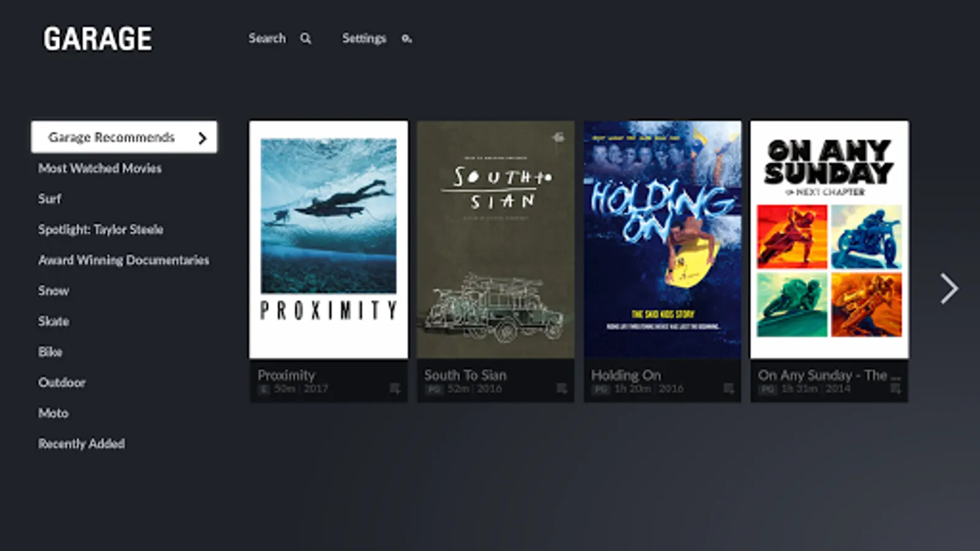This screenshot has height=551, width=980.
Task: Browse the Moto category
Action: tap(53, 413)
